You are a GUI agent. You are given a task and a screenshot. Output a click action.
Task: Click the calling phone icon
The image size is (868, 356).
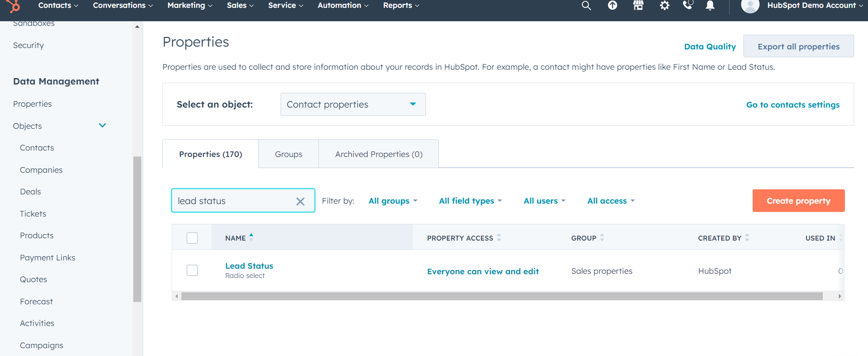tap(688, 5)
